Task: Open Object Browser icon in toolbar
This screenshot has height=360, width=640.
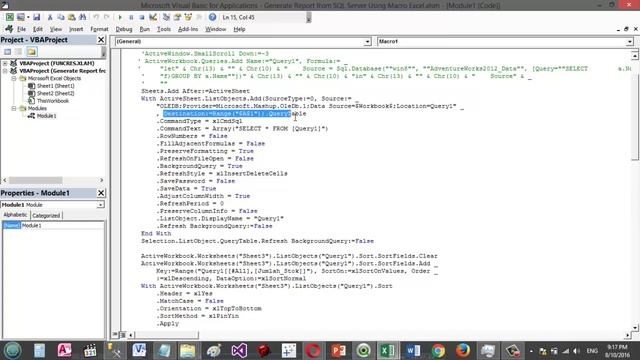Action: point(188,17)
